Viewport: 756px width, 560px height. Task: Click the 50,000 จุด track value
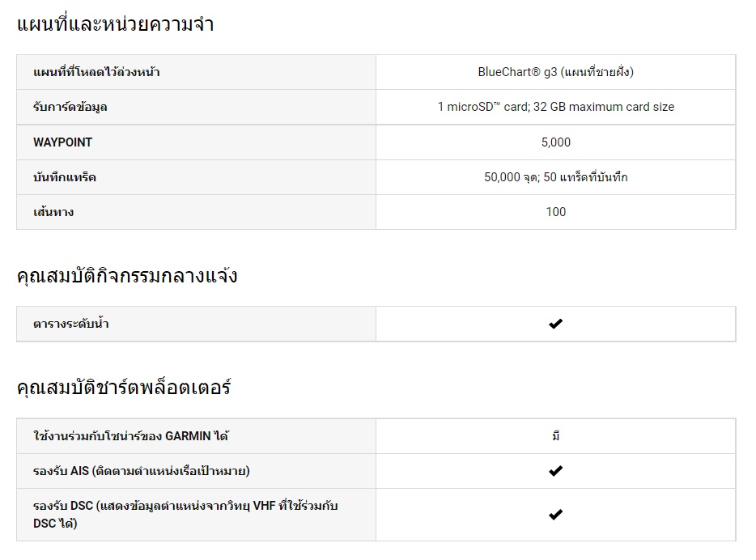tap(555, 177)
